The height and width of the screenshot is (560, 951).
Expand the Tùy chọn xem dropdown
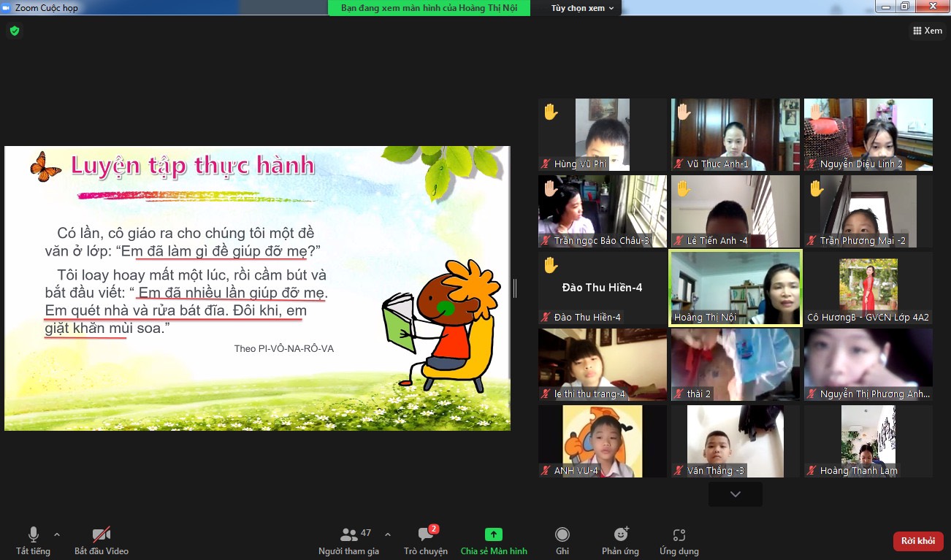(x=581, y=8)
